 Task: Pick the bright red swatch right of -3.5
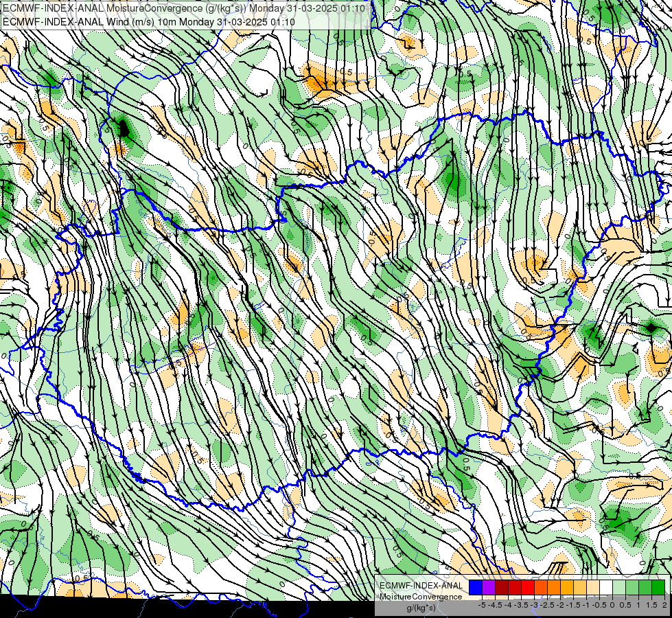528,588
